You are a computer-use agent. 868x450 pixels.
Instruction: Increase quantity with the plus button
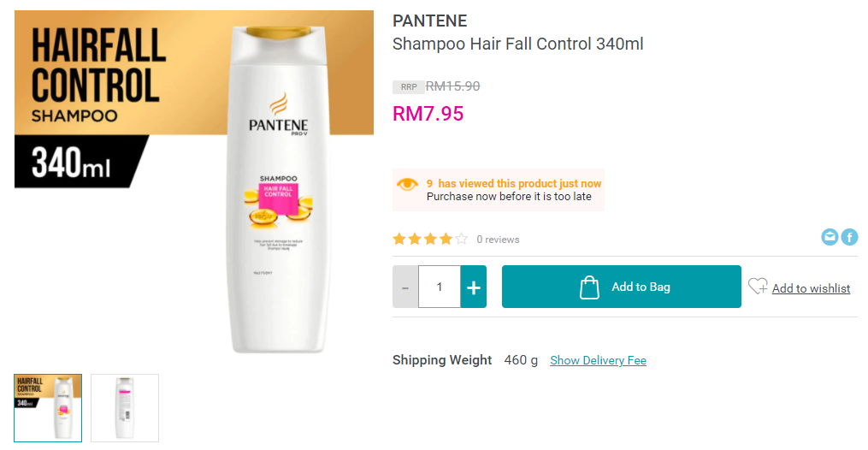(473, 287)
